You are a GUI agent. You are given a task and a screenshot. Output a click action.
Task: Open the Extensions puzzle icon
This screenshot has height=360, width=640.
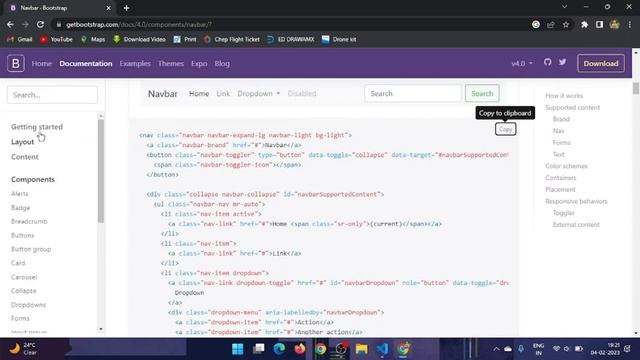pos(584,24)
